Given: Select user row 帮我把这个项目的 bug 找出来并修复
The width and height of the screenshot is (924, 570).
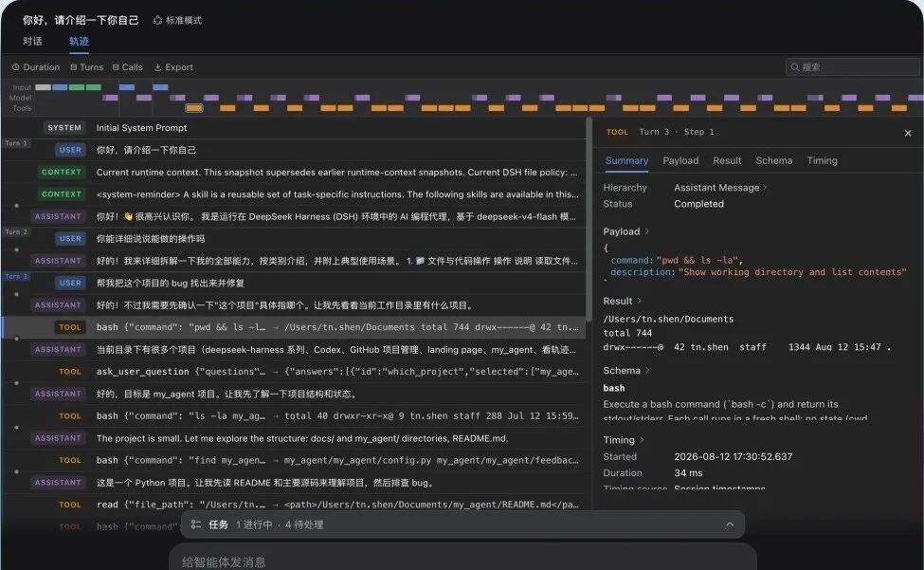Looking at the screenshot, I should coord(295,283).
